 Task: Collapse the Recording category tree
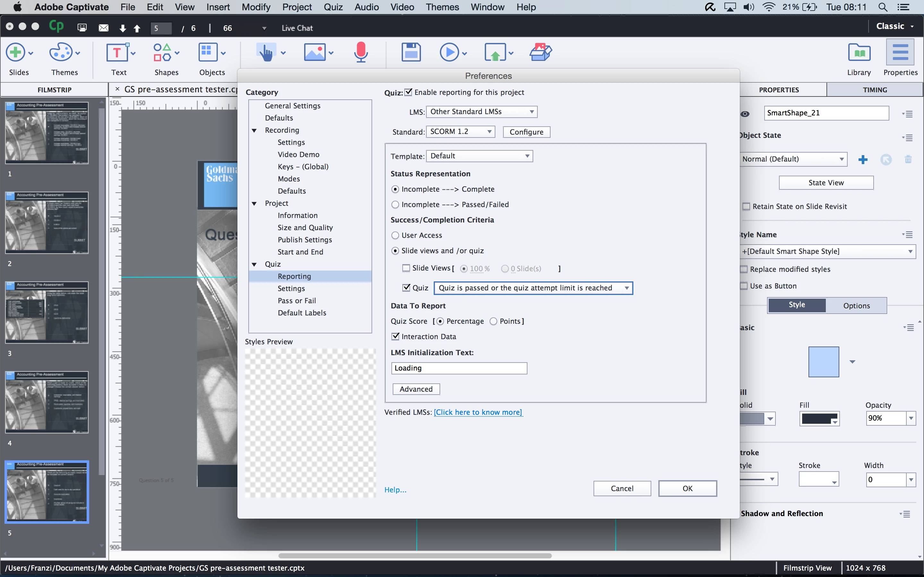(254, 130)
